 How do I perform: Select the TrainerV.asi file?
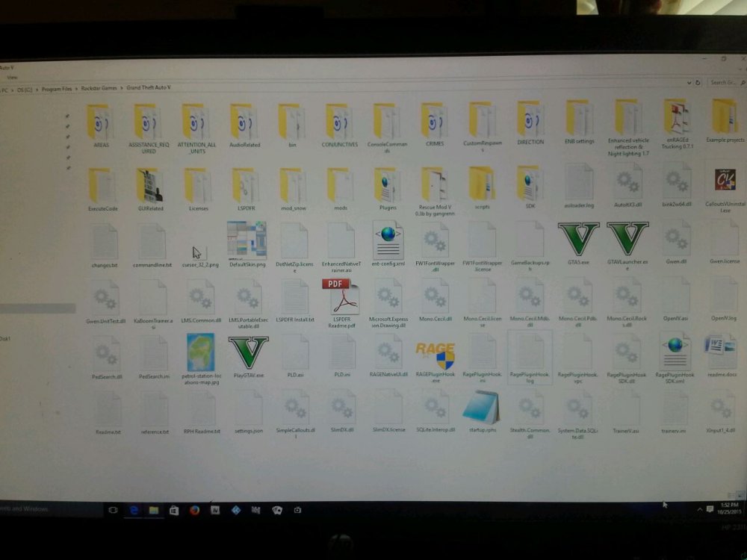625,412
